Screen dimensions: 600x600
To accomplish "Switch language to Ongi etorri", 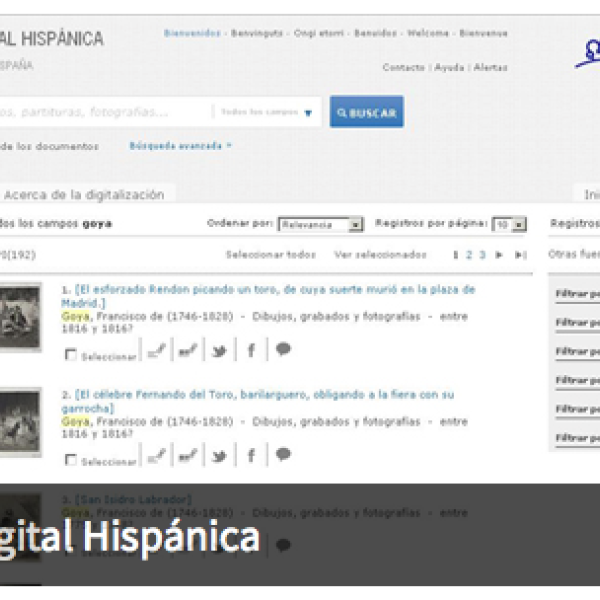I will (319, 33).
